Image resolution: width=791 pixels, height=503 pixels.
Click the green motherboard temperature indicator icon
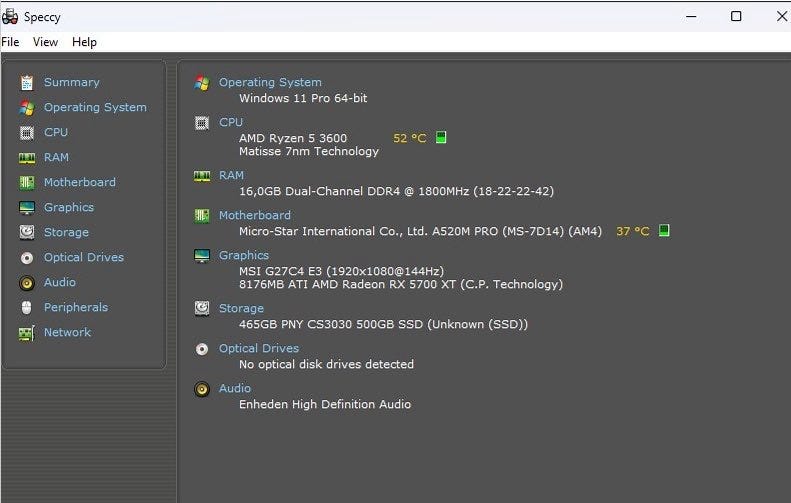pyautogui.click(x=664, y=231)
